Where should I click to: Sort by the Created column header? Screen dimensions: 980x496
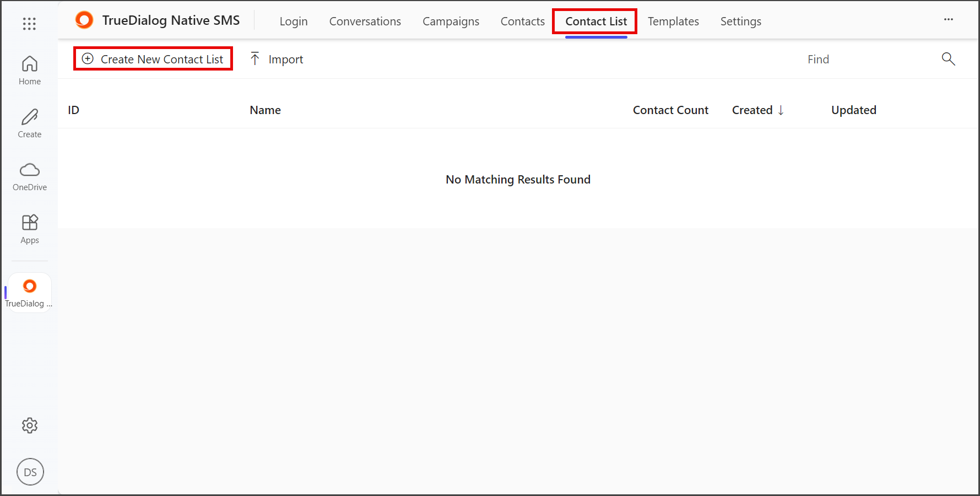coord(752,110)
